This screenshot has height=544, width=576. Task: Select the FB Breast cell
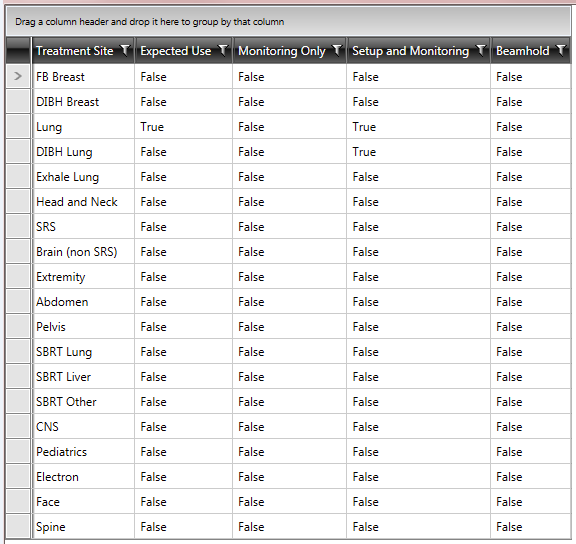[83, 76]
